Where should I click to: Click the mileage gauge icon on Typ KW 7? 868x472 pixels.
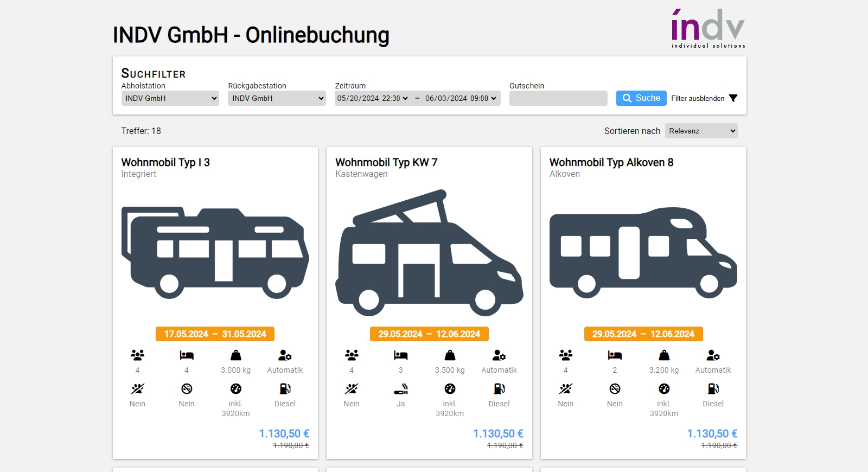pyautogui.click(x=450, y=389)
